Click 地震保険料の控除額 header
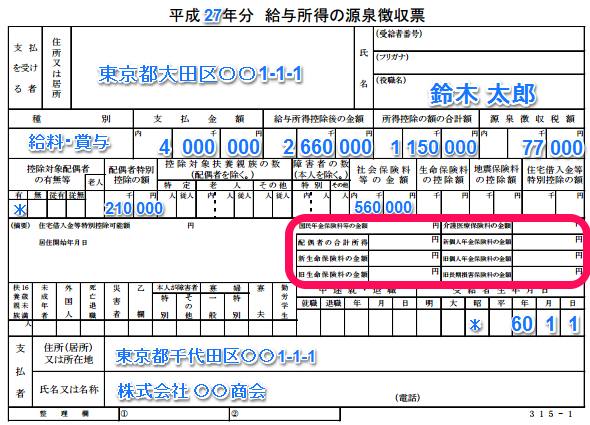Image resolution: width=590 pixels, height=425 pixels. tap(496, 175)
